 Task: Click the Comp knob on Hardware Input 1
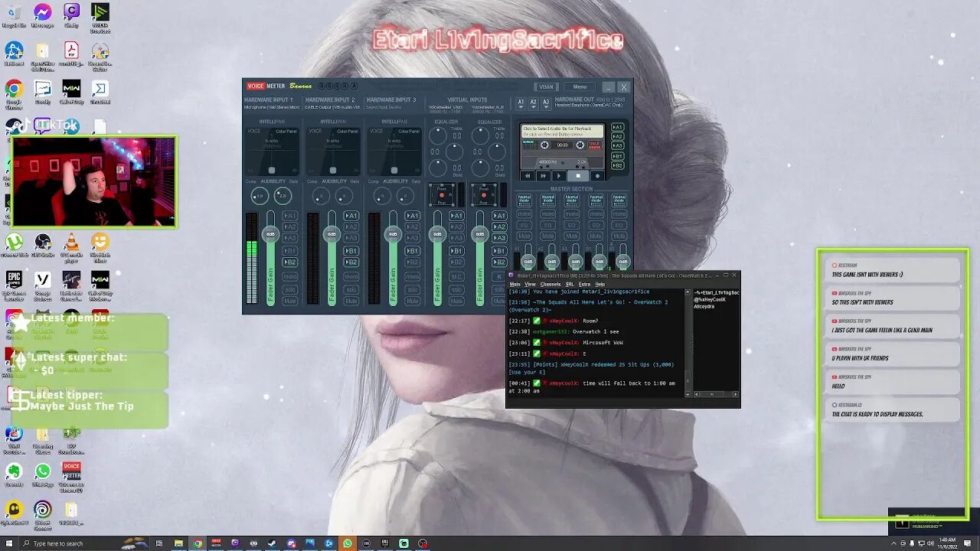[260, 196]
